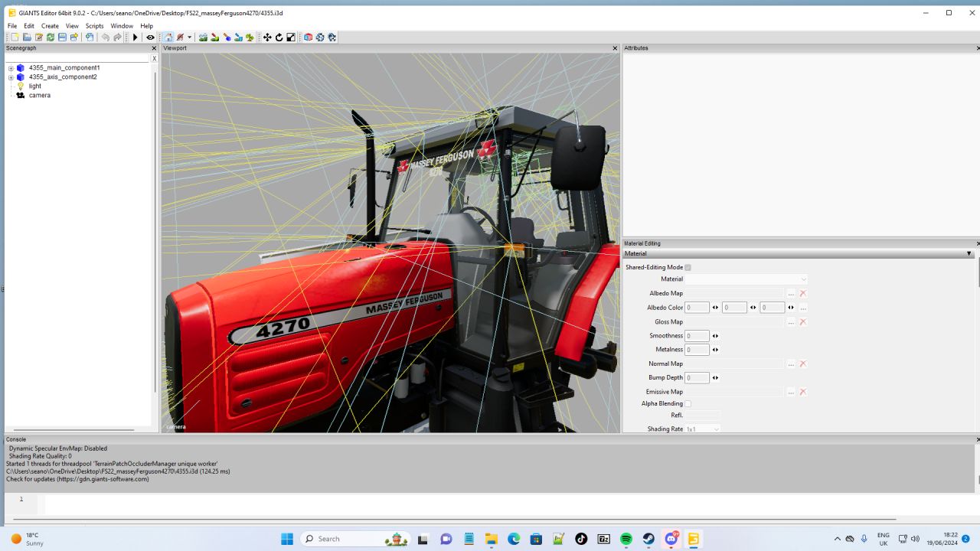Click the green foliage tree icon

(x=250, y=37)
